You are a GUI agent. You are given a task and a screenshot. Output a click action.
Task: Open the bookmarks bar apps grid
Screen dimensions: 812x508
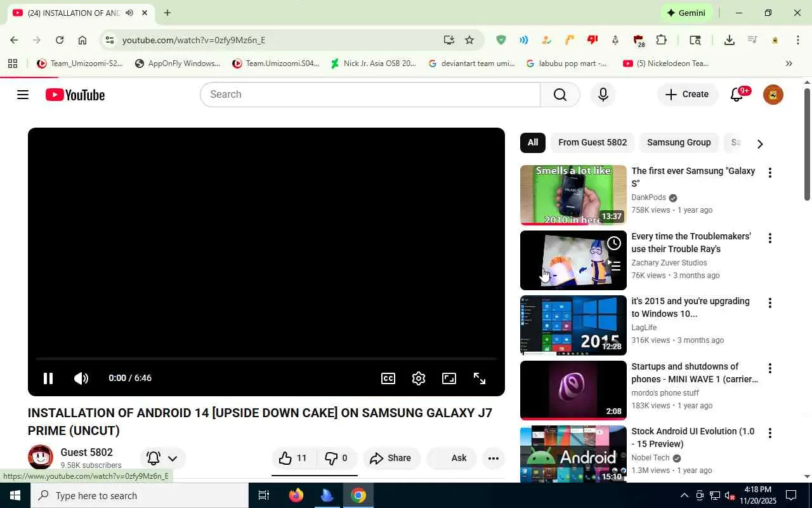pyautogui.click(x=13, y=63)
